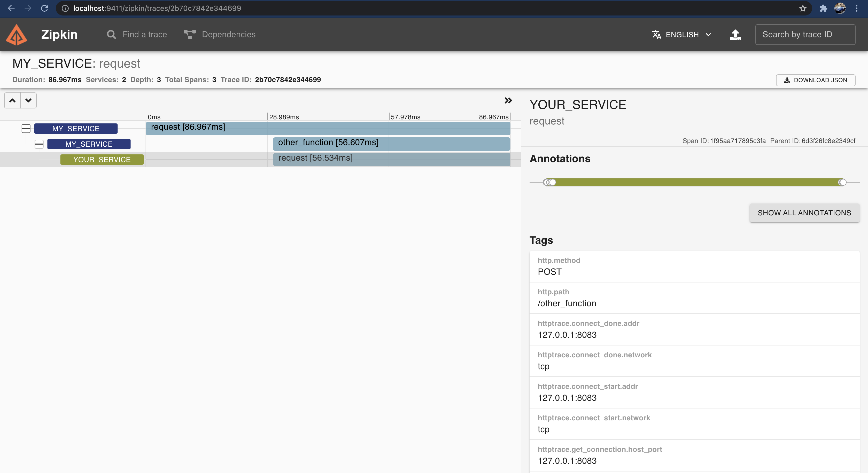
Task: Click the Zipkin logo icon
Action: (16, 34)
